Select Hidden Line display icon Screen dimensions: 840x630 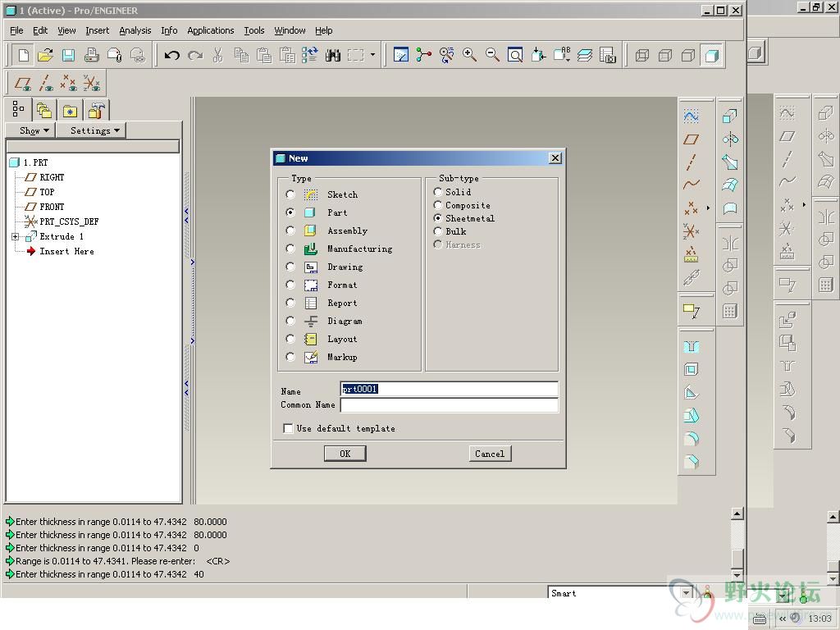click(664, 55)
